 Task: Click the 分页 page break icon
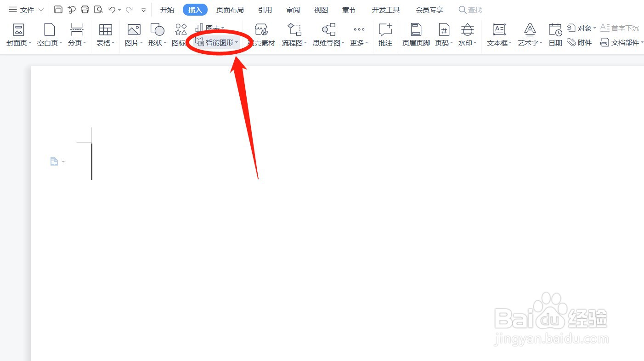click(77, 30)
